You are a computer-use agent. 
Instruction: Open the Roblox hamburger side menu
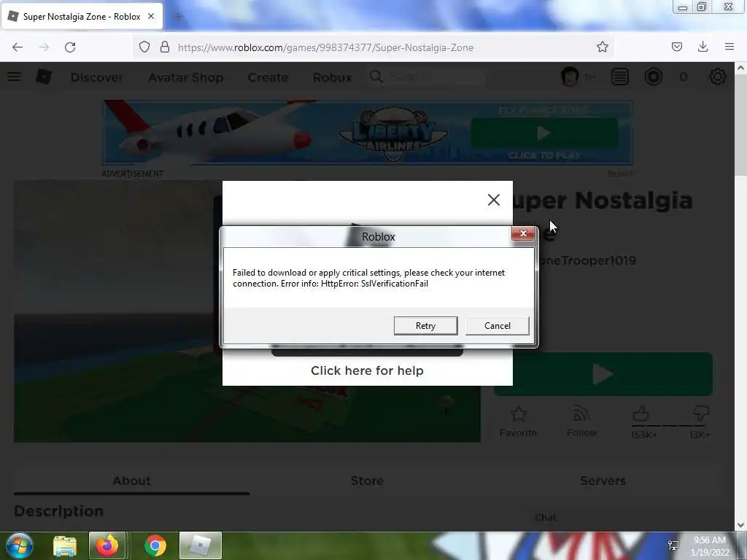click(x=14, y=77)
